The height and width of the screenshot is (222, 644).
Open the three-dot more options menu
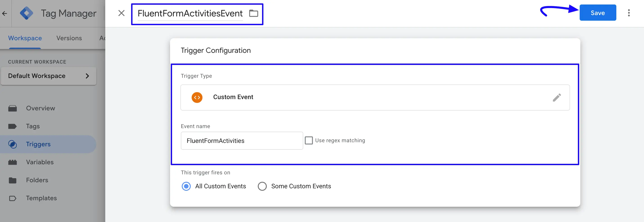(629, 13)
